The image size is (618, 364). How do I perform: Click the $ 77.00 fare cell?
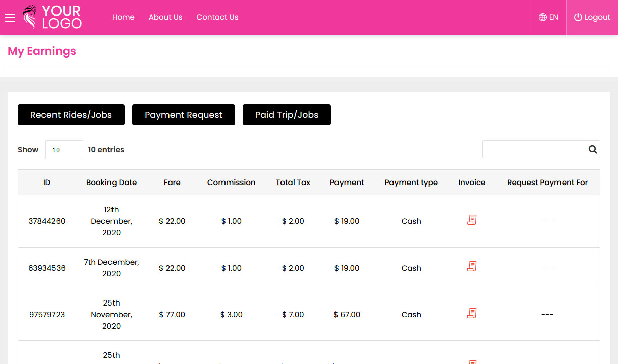(x=172, y=315)
